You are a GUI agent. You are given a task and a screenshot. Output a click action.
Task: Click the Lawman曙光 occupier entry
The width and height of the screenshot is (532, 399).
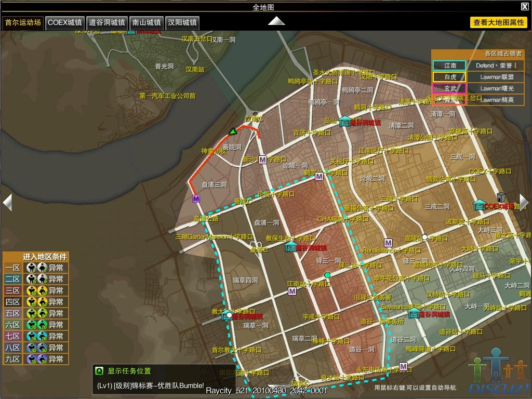tap(496, 88)
